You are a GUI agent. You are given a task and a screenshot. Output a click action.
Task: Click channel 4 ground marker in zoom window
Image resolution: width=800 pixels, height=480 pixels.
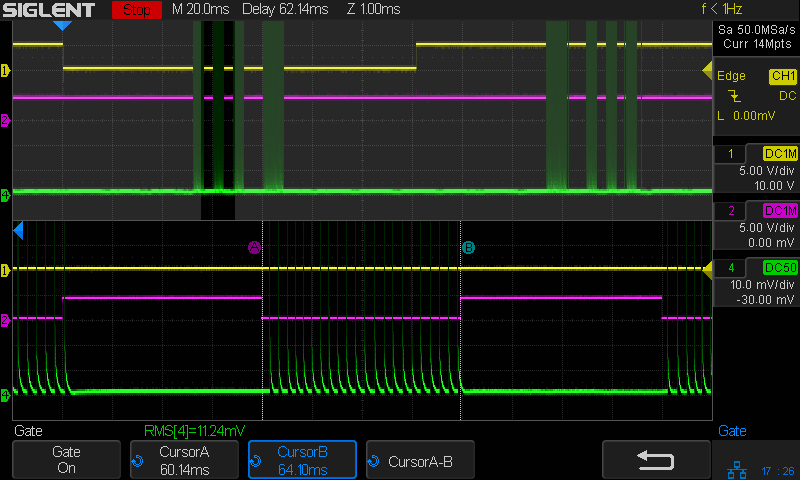(5, 396)
